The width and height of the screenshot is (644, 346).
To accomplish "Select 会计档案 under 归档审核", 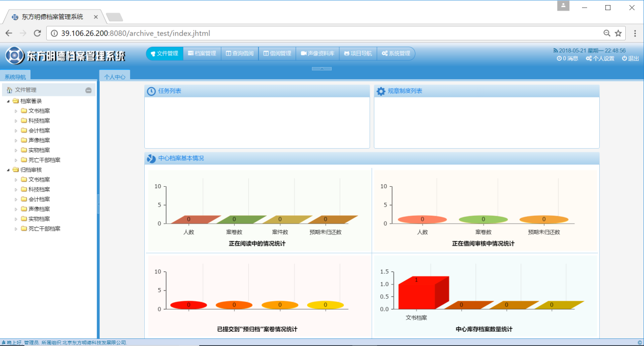I will (x=39, y=199).
